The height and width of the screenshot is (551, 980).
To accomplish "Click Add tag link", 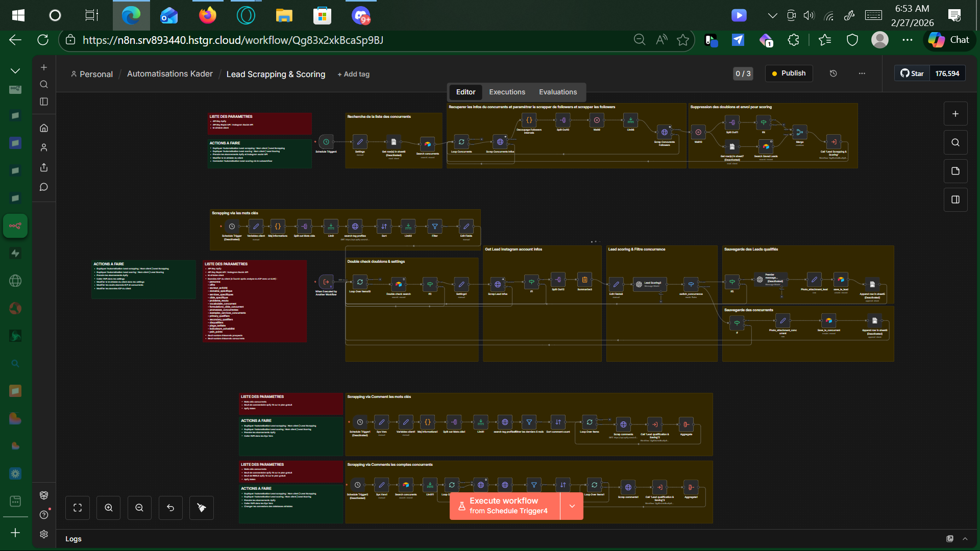I will pyautogui.click(x=354, y=74).
